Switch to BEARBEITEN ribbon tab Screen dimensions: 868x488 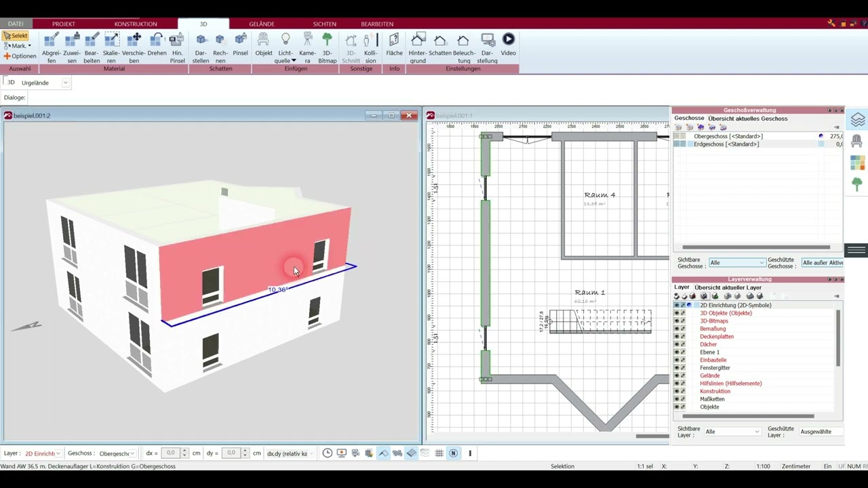pos(377,24)
